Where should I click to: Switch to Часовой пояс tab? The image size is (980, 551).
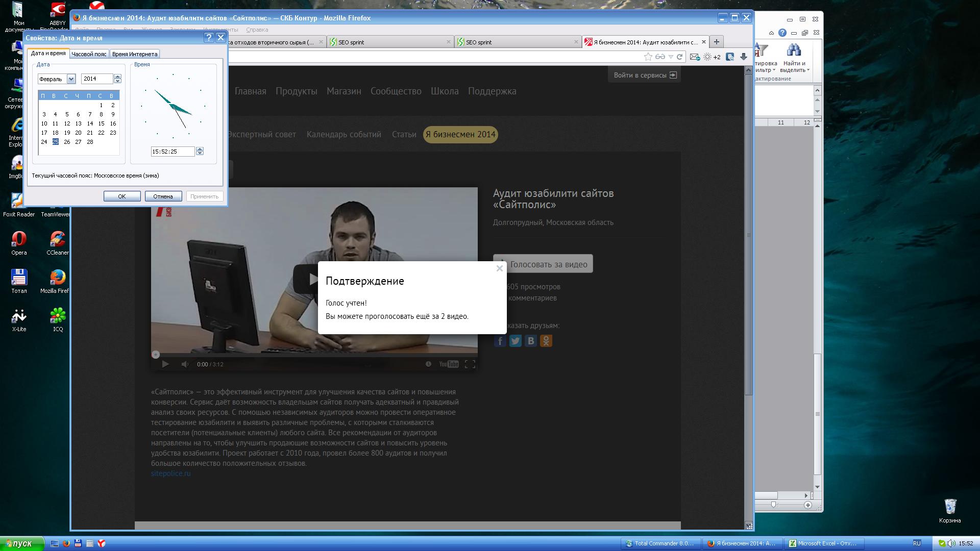[x=89, y=54]
